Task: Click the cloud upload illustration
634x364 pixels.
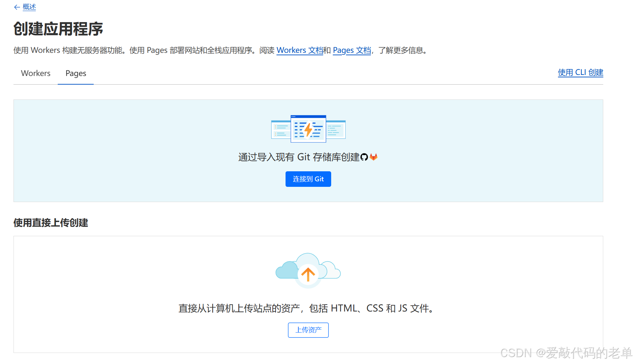Action: coord(308,270)
